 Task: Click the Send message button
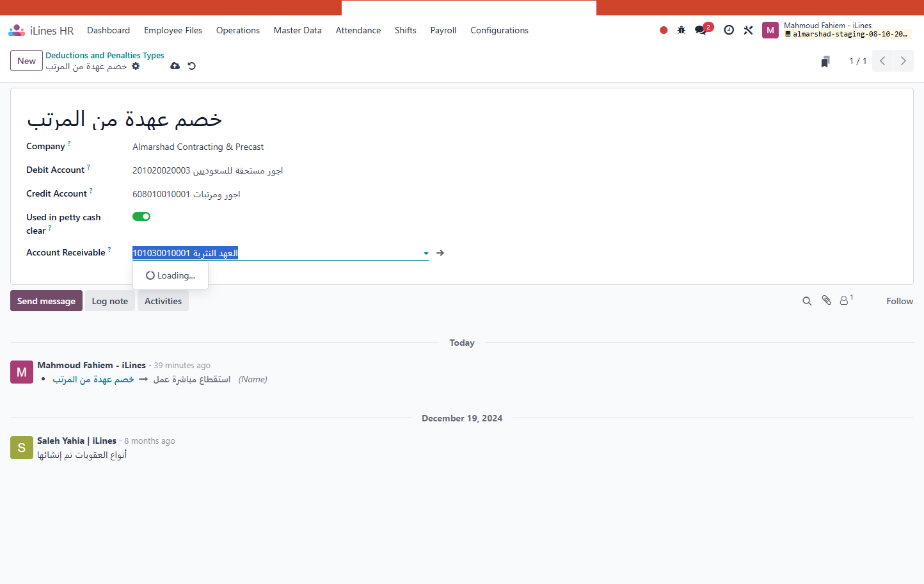(46, 301)
